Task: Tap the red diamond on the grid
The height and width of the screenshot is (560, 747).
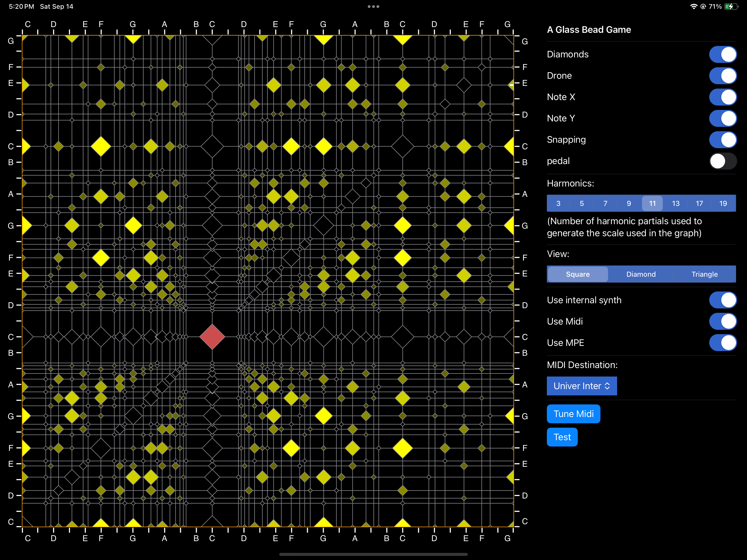Action: click(x=212, y=337)
